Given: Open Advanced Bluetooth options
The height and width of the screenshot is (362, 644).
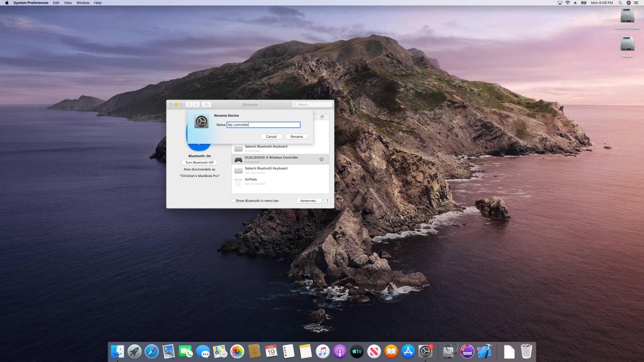Looking at the screenshot, I should point(309,201).
